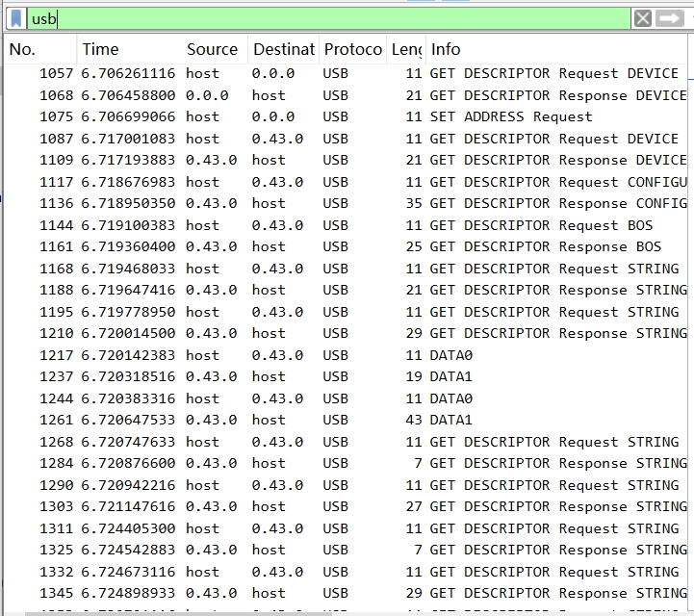Image resolution: width=694 pixels, height=616 pixels.
Task: Click the Protocol column header
Action: click(352, 49)
